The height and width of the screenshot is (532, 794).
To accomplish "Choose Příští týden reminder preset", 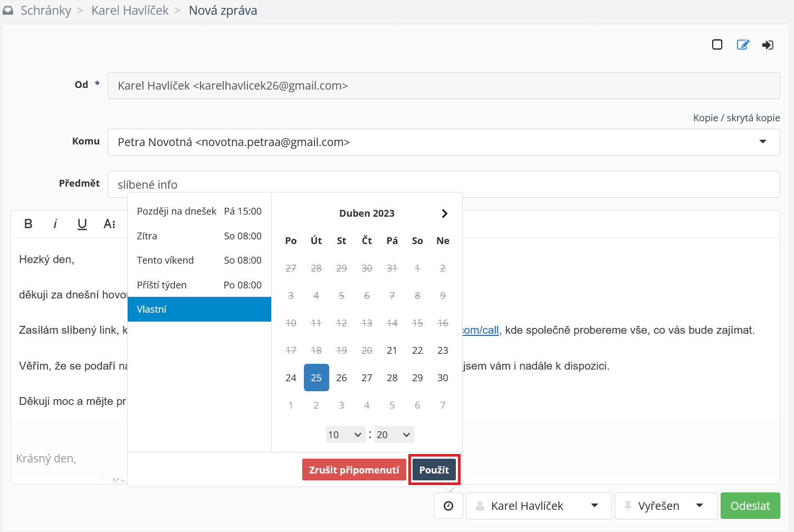I will point(199,285).
